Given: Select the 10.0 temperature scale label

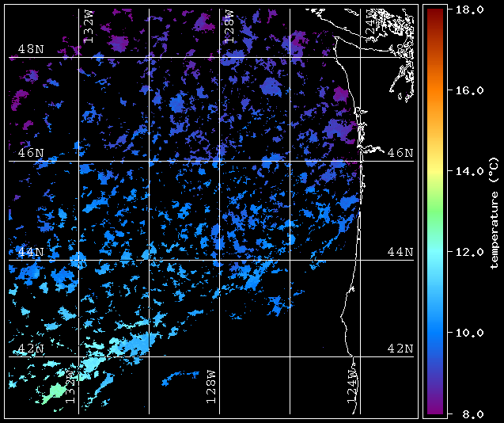Looking at the screenshot, I should [x=465, y=333].
